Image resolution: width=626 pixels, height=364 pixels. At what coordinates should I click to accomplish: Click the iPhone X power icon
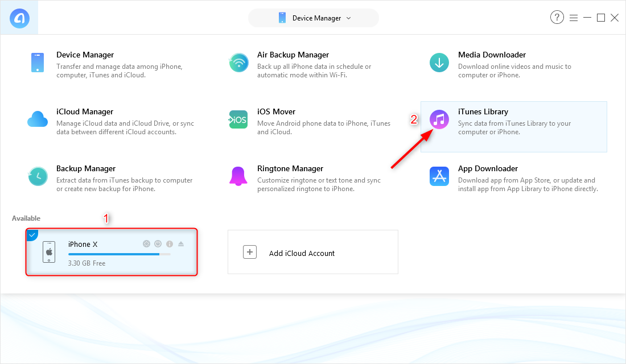click(158, 244)
